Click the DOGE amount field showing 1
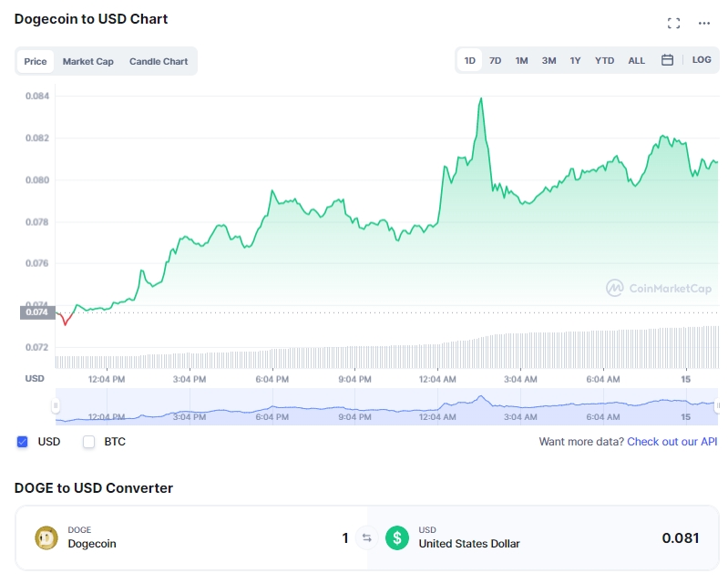 pyautogui.click(x=344, y=538)
